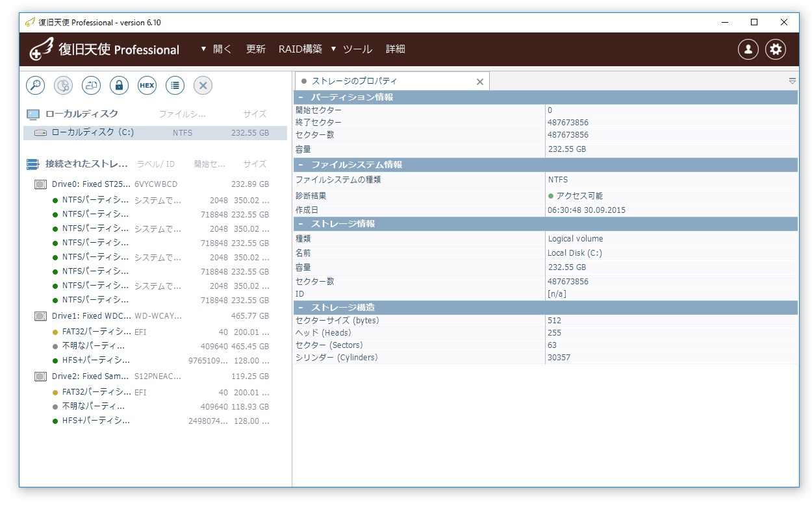812x505 pixels.
Task: Click the Local Disk (C:) name value
Action: (x=575, y=253)
